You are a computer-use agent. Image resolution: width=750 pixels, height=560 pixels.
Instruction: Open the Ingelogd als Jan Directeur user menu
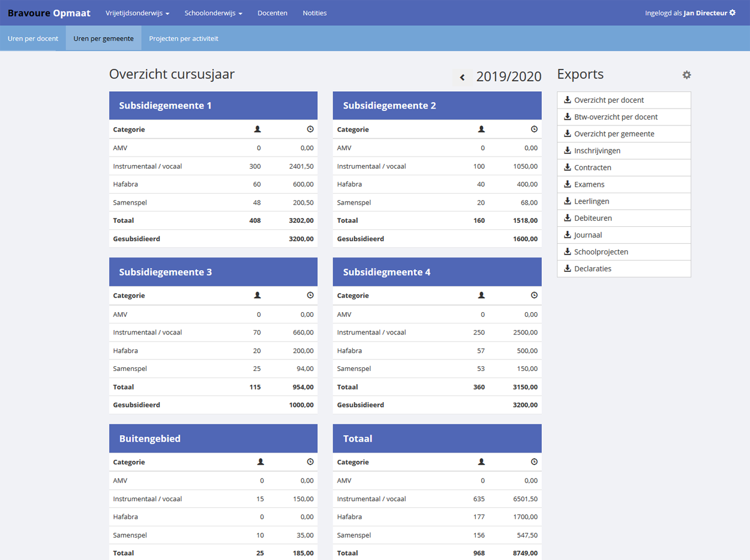tap(689, 13)
